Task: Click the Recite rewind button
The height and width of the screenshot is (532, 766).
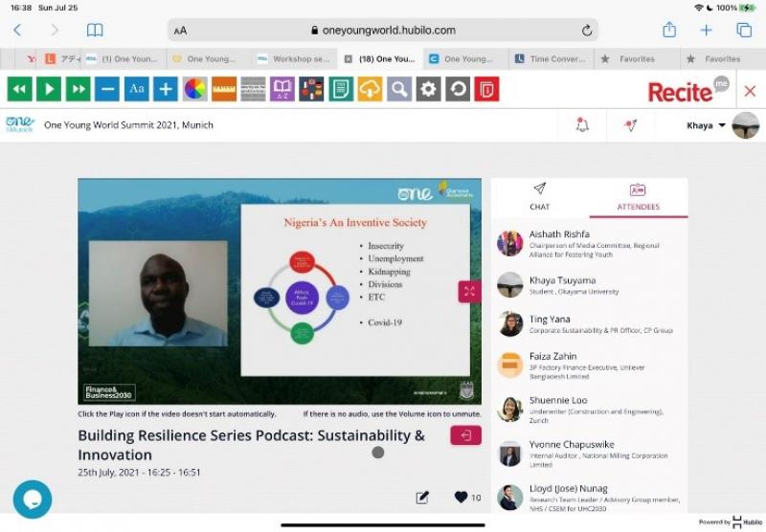Action: pyautogui.click(x=20, y=89)
